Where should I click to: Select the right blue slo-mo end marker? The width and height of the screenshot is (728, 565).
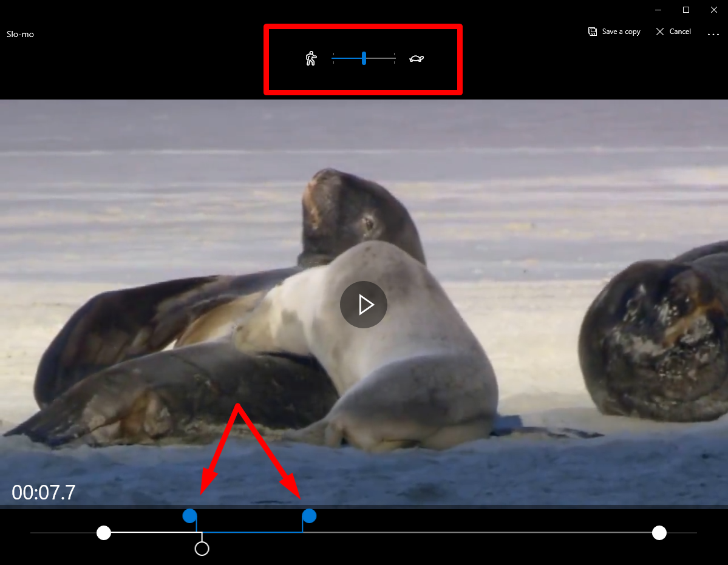[x=309, y=516]
